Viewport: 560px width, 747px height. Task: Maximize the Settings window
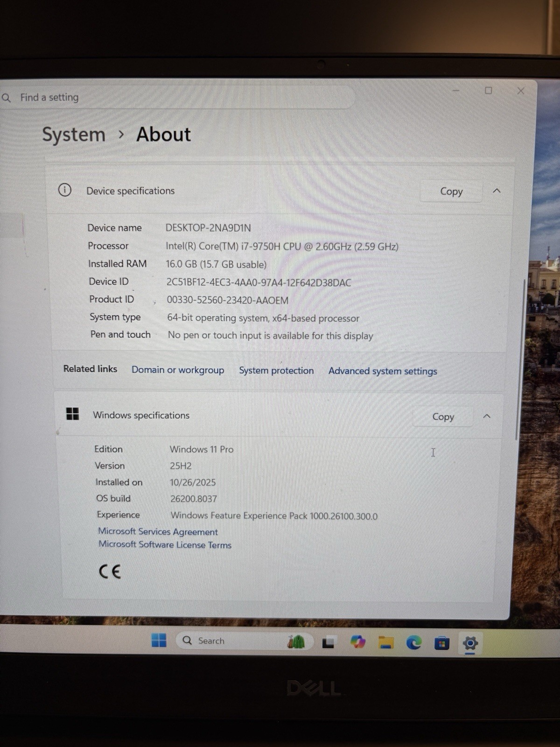tap(488, 91)
